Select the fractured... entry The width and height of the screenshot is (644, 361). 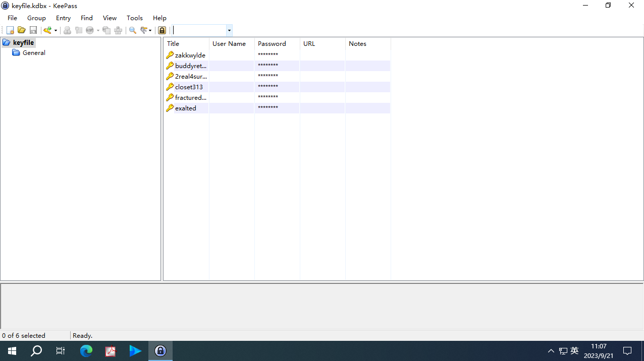pos(191,97)
